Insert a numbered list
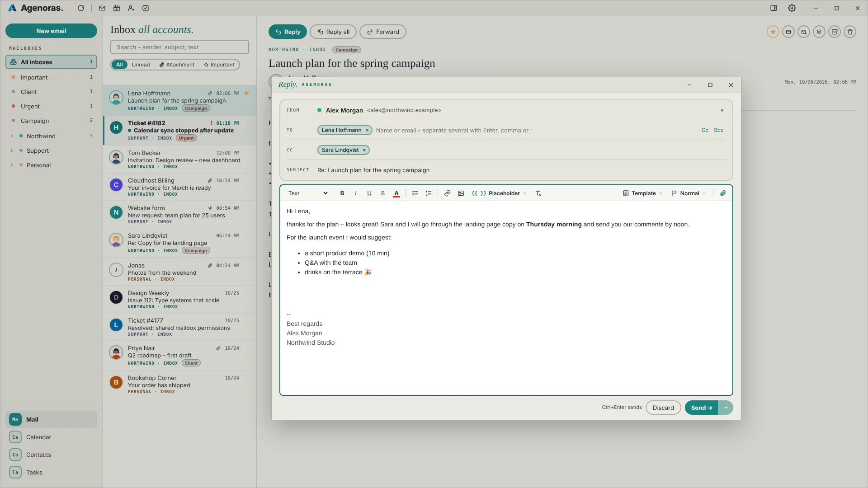Viewport: 868px width, 488px height. coord(429,193)
